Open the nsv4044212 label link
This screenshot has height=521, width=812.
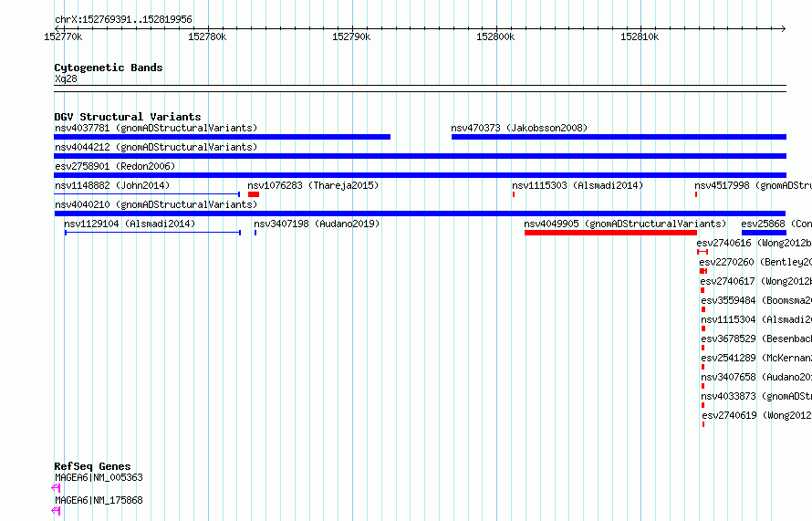coord(156,147)
